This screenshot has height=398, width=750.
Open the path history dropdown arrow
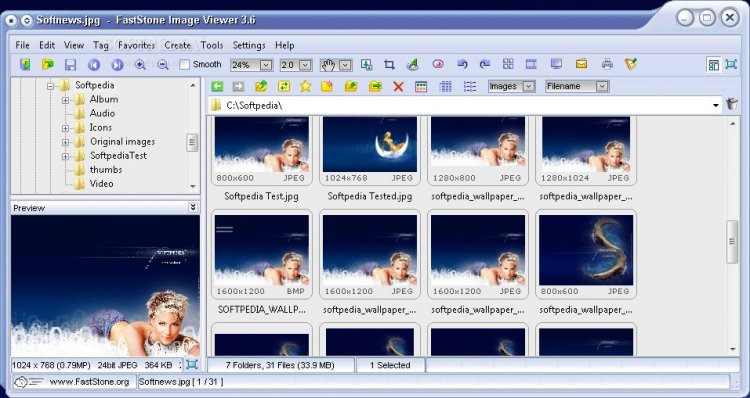[716, 105]
